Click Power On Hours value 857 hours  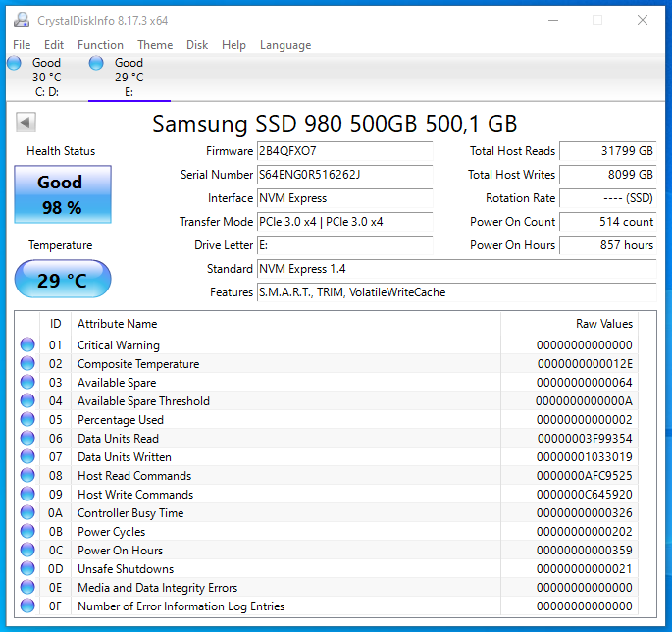(608, 245)
